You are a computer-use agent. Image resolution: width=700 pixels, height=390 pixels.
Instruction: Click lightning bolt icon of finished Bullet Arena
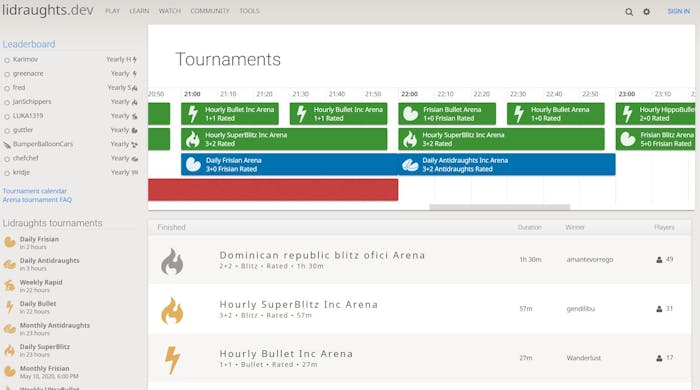click(x=172, y=360)
